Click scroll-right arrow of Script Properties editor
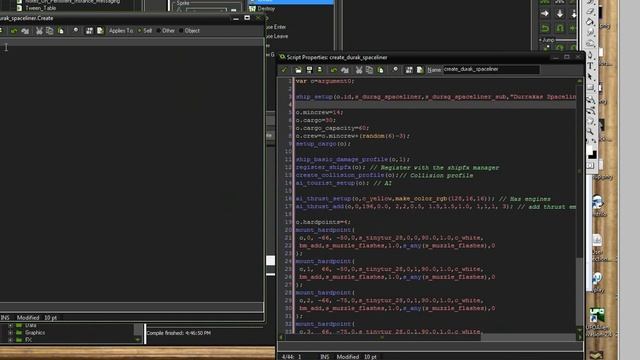Image resolution: width=640 pixels, height=360 pixels. tap(580, 337)
